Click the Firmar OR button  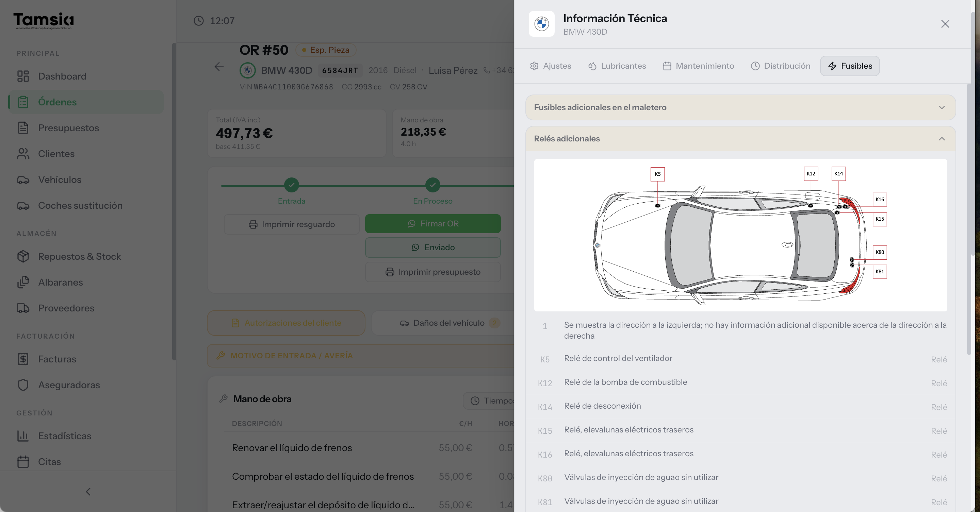coord(432,223)
